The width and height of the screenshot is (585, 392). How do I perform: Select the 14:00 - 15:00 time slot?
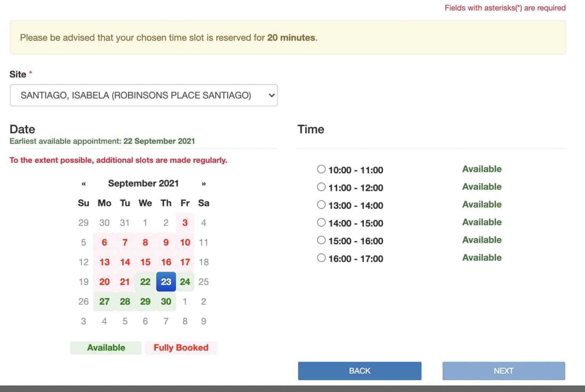click(x=321, y=222)
